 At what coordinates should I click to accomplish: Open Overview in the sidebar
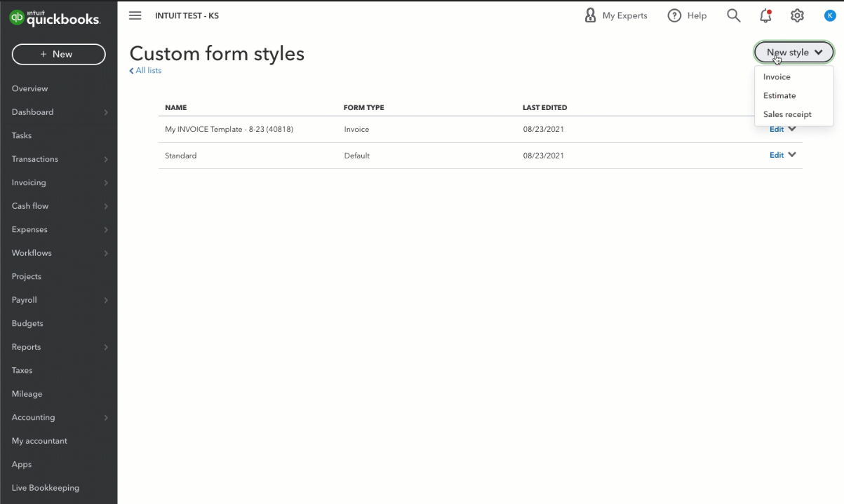point(30,88)
